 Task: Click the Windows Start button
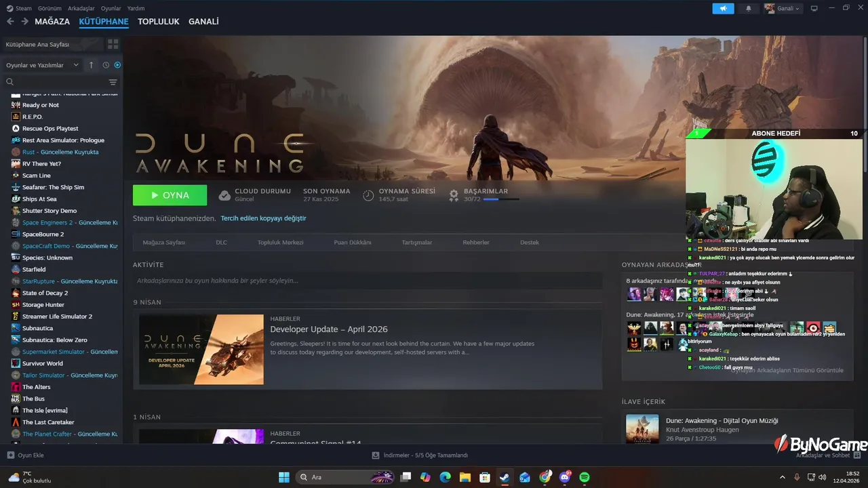[x=284, y=477]
